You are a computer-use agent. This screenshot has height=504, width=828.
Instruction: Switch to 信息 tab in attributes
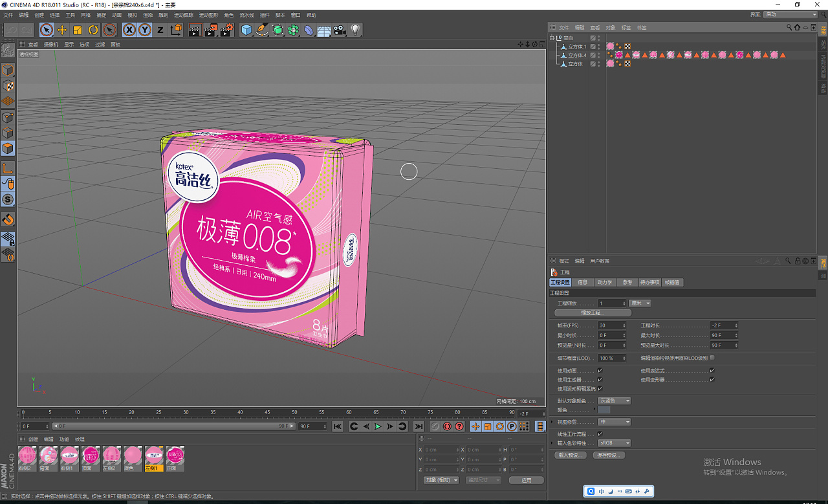pyautogui.click(x=583, y=283)
